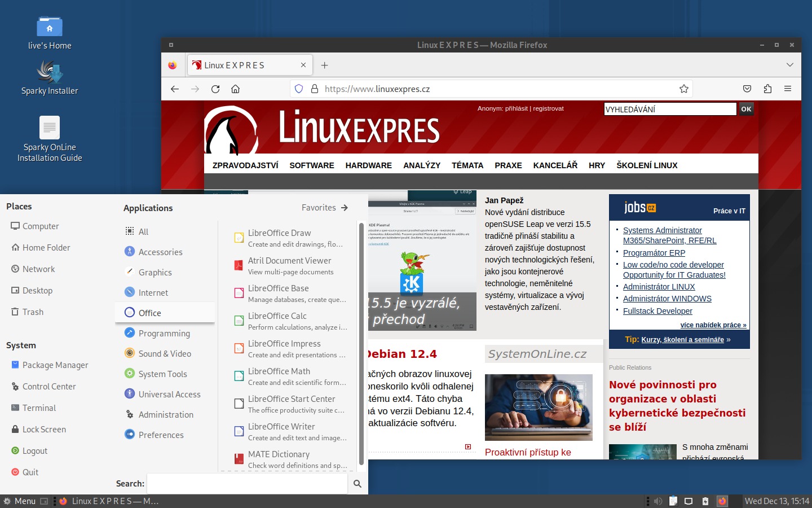Screen dimensions: 812x508
Task: Show tracking protection shield icon
Action: pos(299,89)
